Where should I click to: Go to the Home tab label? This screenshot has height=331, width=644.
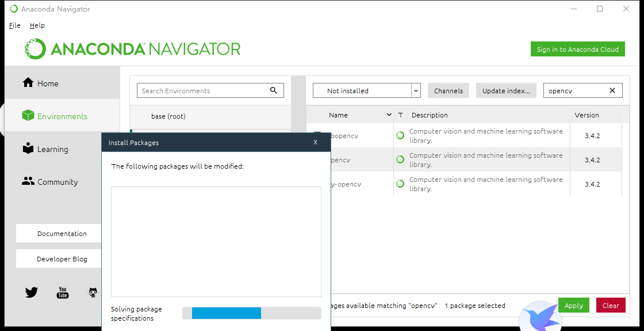48,83
